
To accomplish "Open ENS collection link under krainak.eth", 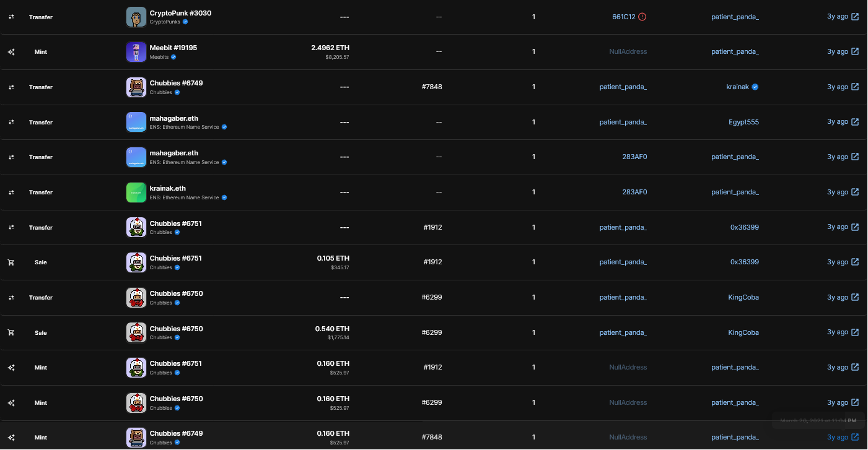I will coord(184,197).
